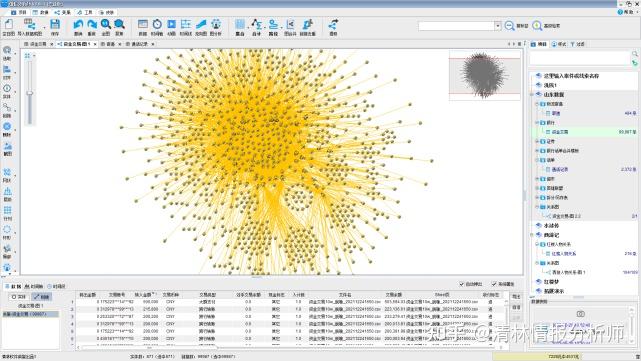
Task: Close the active 资金交易图1 document tab
Action: [x=95, y=44]
